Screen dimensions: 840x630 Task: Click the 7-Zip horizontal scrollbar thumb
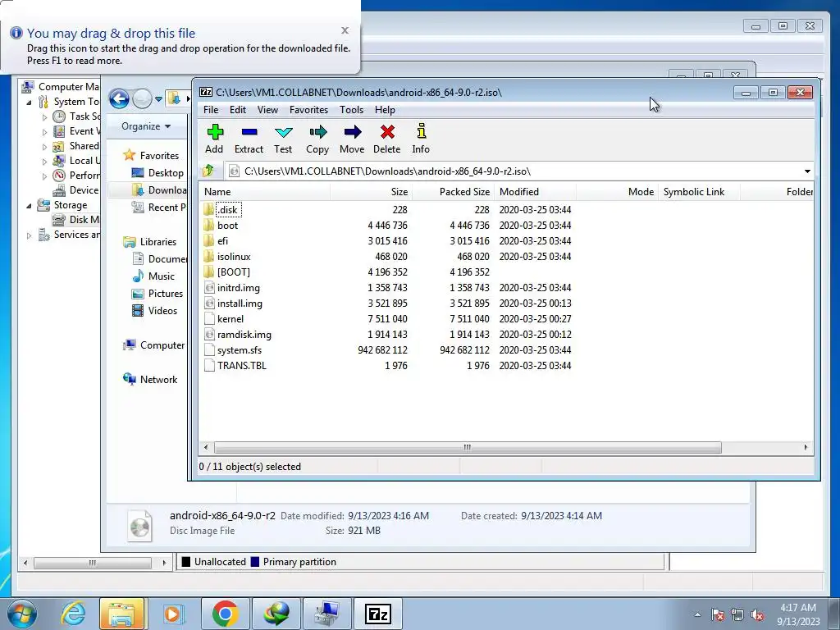pos(467,447)
